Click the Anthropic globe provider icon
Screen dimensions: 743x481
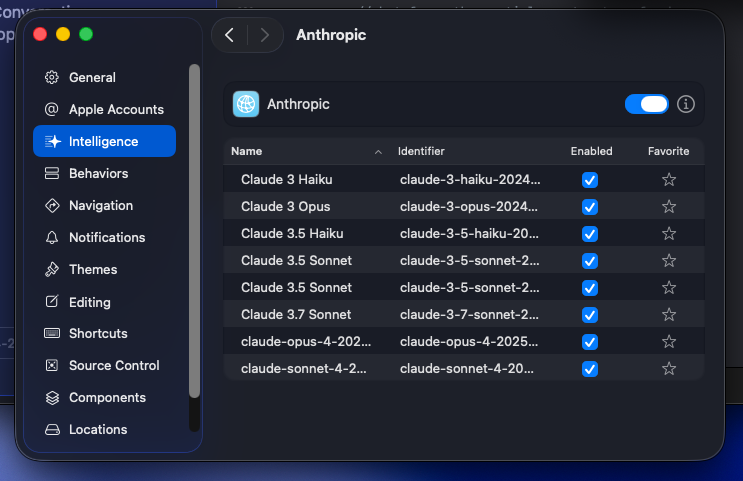(x=245, y=104)
